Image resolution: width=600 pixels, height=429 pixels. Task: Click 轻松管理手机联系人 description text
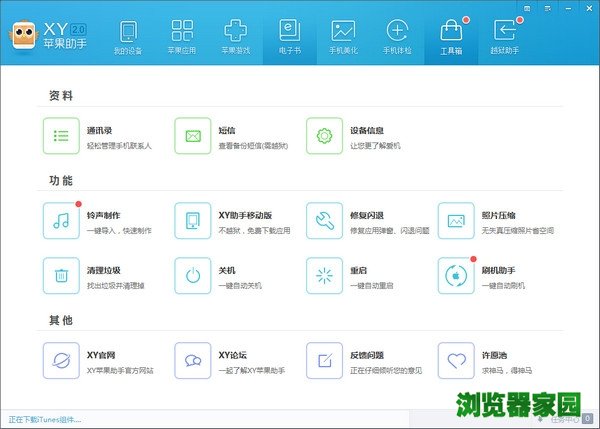click(119, 146)
